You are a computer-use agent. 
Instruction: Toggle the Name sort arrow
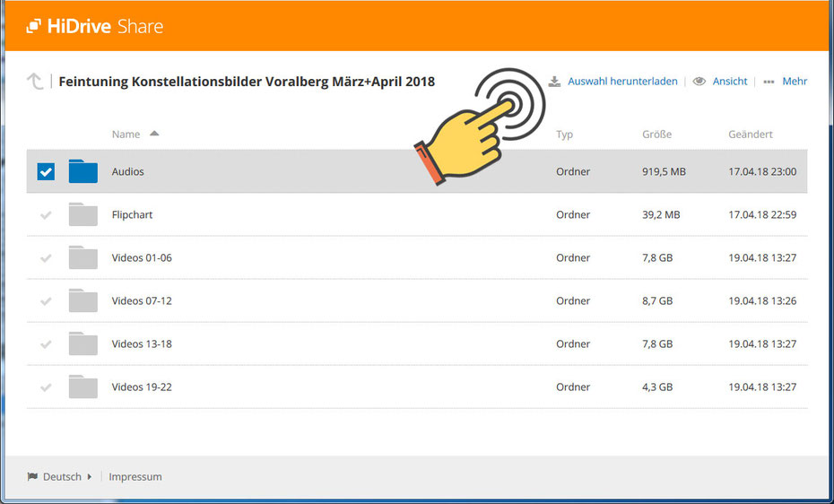(x=154, y=134)
